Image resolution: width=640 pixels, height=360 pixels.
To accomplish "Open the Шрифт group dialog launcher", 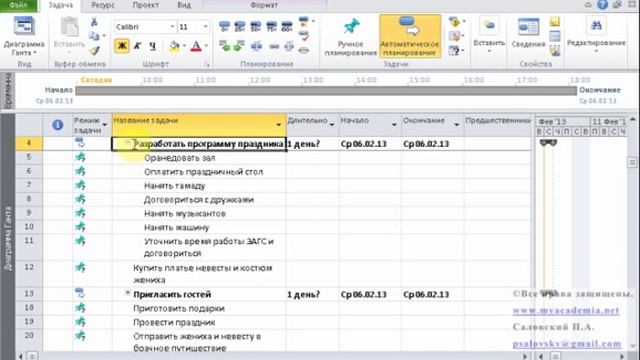I will coord(207,64).
